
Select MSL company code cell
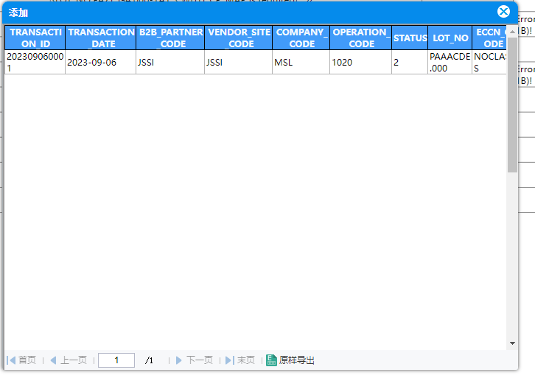tap(301, 62)
